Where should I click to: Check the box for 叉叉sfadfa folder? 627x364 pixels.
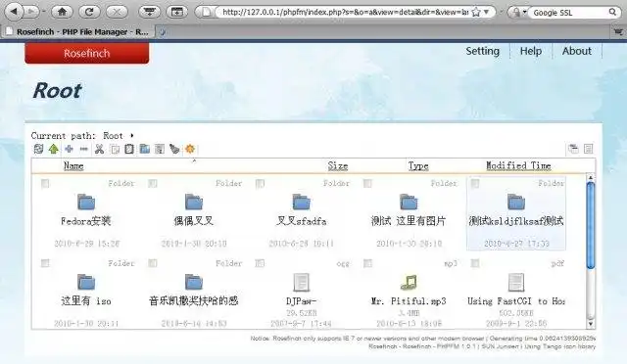[260, 183]
